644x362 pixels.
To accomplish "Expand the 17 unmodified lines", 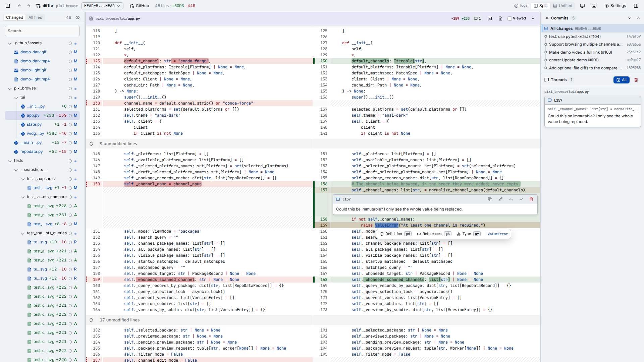I will point(91,320).
